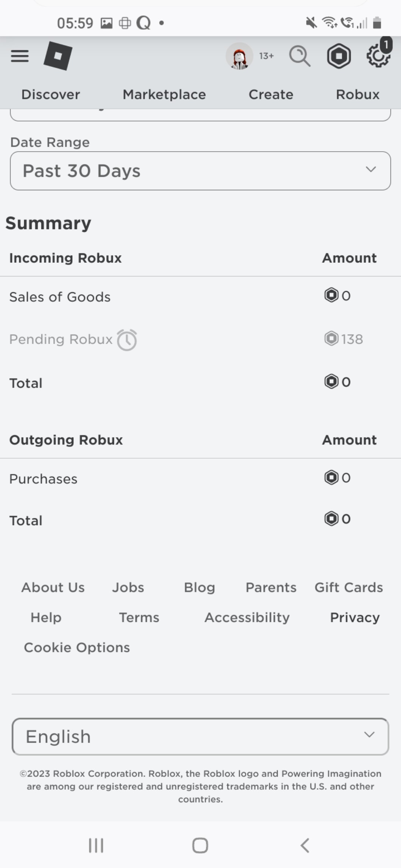The width and height of the screenshot is (401, 868).
Task: Open the Robux balance icon
Action: [339, 56]
